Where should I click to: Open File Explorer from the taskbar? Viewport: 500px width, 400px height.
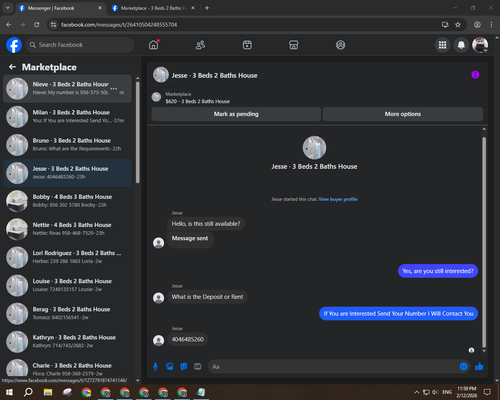click(x=48, y=392)
